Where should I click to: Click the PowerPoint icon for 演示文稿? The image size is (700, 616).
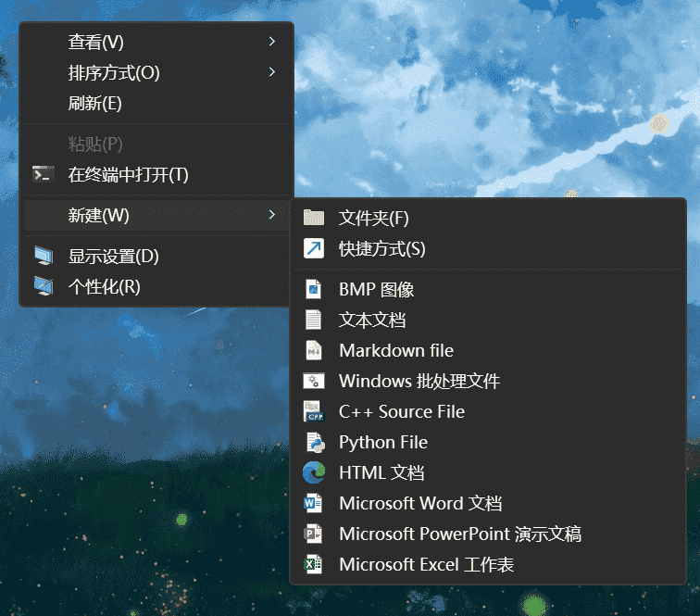click(x=314, y=534)
